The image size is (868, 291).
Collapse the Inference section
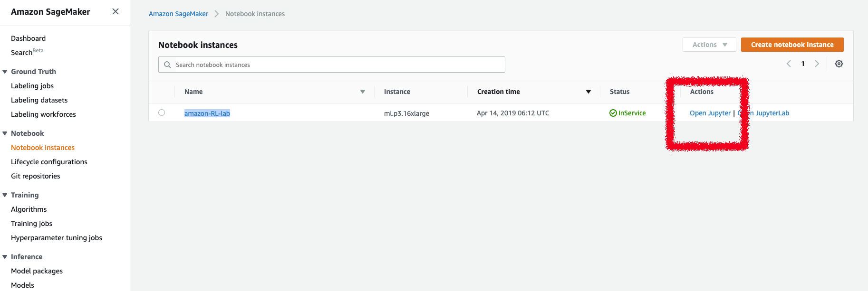[x=5, y=257]
